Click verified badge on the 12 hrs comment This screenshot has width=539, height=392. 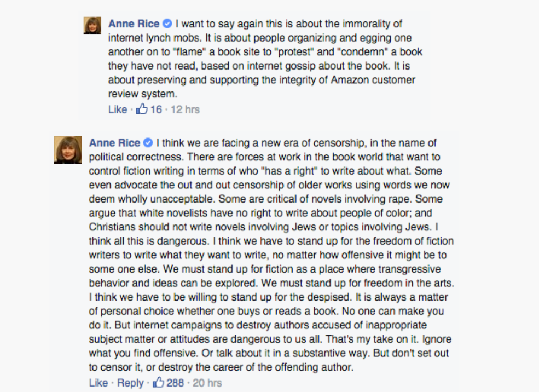[x=167, y=24]
